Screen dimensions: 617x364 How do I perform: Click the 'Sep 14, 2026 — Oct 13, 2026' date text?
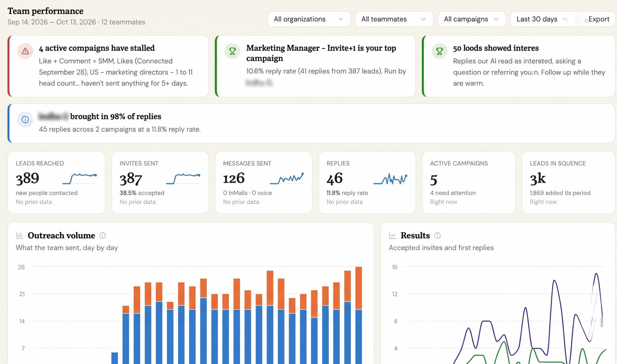coord(52,22)
